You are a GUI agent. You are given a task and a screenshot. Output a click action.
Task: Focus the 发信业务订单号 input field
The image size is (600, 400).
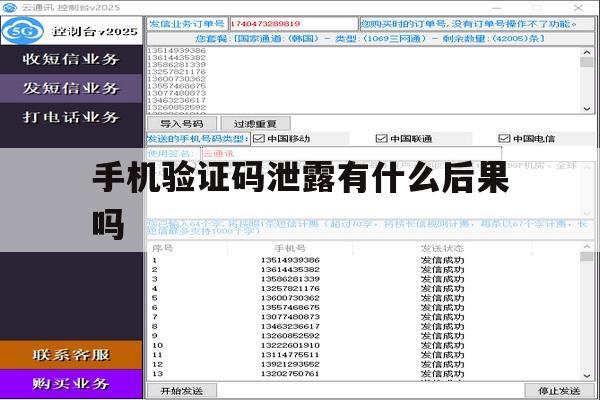pyautogui.click(x=293, y=24)
